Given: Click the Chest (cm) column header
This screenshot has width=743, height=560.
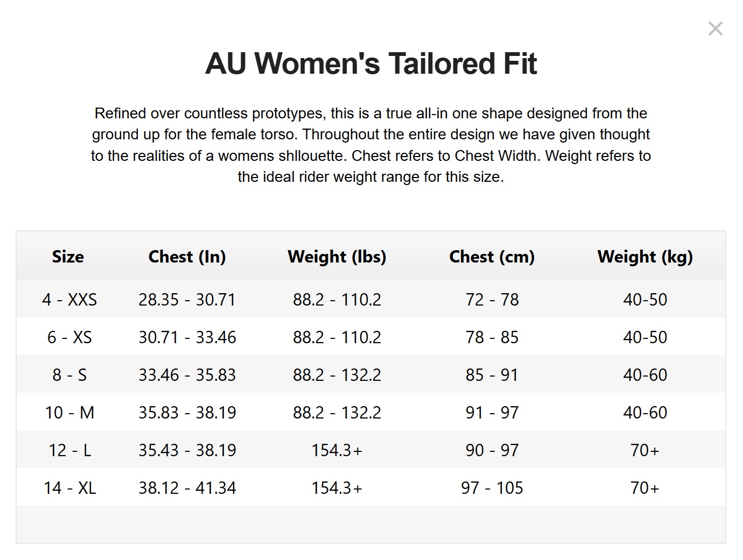Looking at the screenshot, I should point(492,257).
